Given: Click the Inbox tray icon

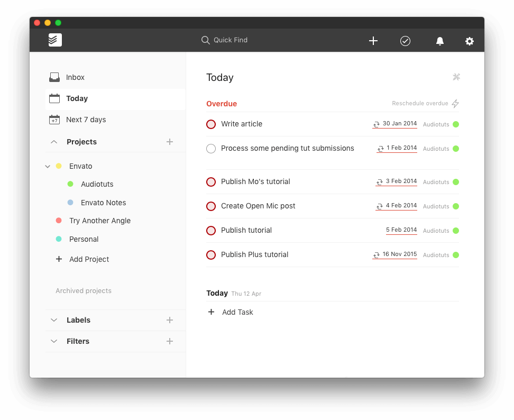Looking at the screenshot, I should pos(54,77).
